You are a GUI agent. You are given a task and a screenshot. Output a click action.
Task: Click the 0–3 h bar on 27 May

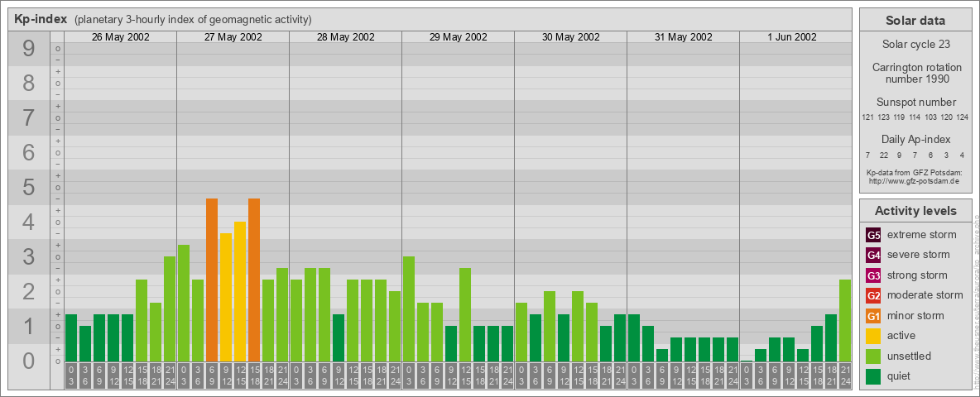[184, 303]
